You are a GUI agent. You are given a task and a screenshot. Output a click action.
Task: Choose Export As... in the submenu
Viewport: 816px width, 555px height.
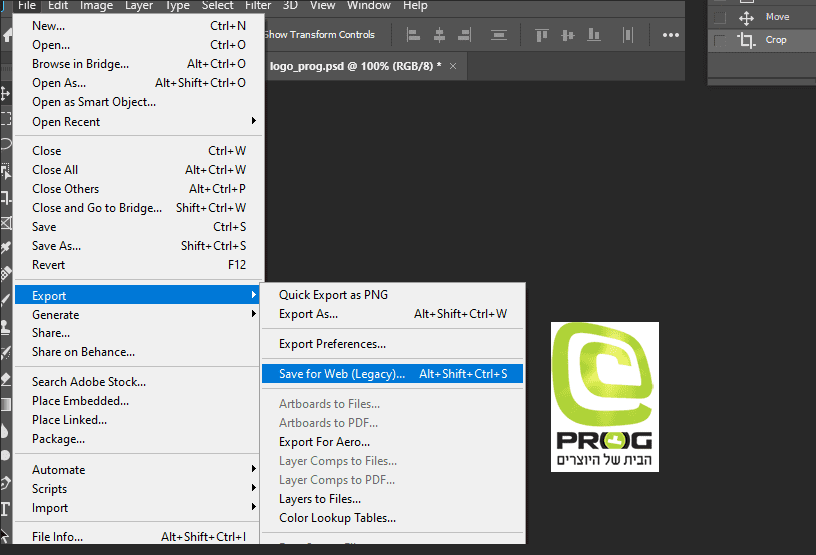click(393, 314)
